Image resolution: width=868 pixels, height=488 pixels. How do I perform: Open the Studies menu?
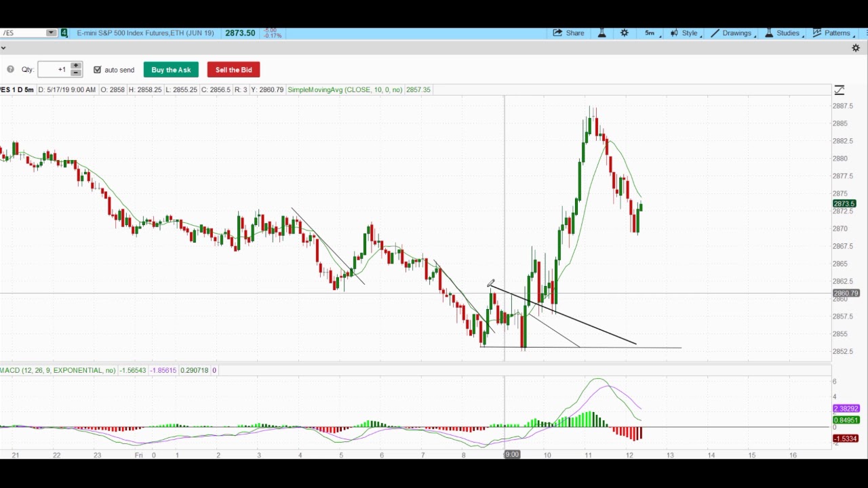click(783, 33)
